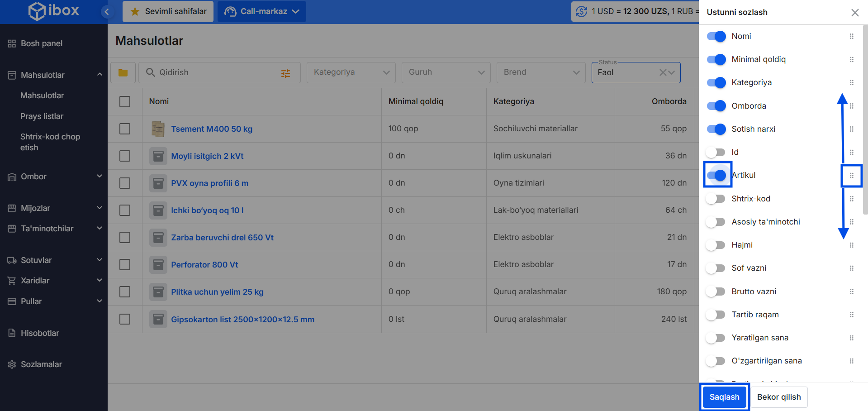Click the yellow folder icon in the filter bar
Screen dimensions: 868x411
[x=123, y=72]
